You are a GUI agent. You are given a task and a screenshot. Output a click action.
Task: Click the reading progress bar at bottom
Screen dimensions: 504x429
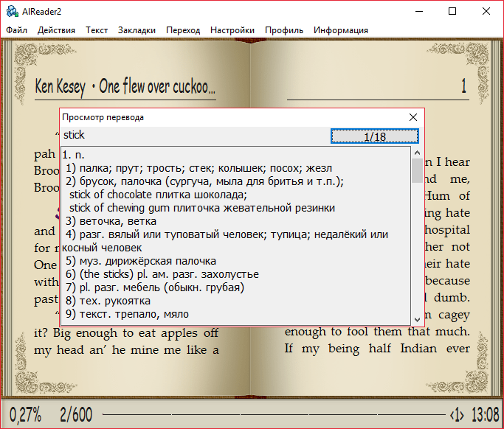coord(274,414)
